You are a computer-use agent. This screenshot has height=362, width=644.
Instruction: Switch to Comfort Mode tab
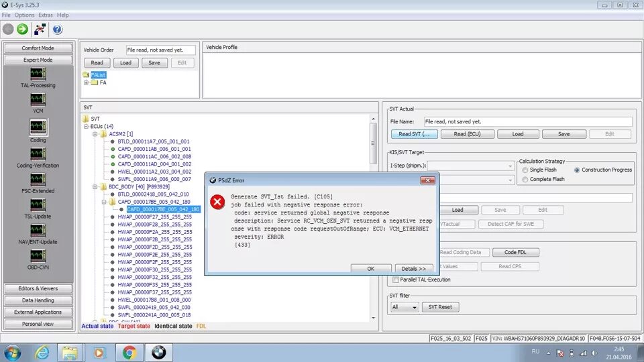point(38,48)
